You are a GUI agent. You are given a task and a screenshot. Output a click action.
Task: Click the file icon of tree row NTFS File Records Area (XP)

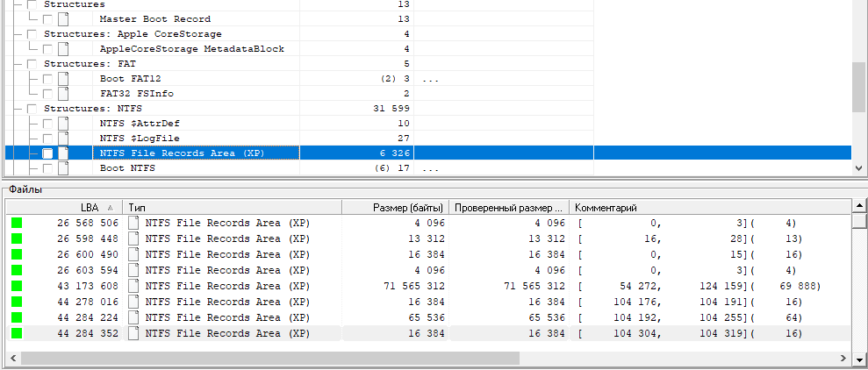tap(63, 153)
